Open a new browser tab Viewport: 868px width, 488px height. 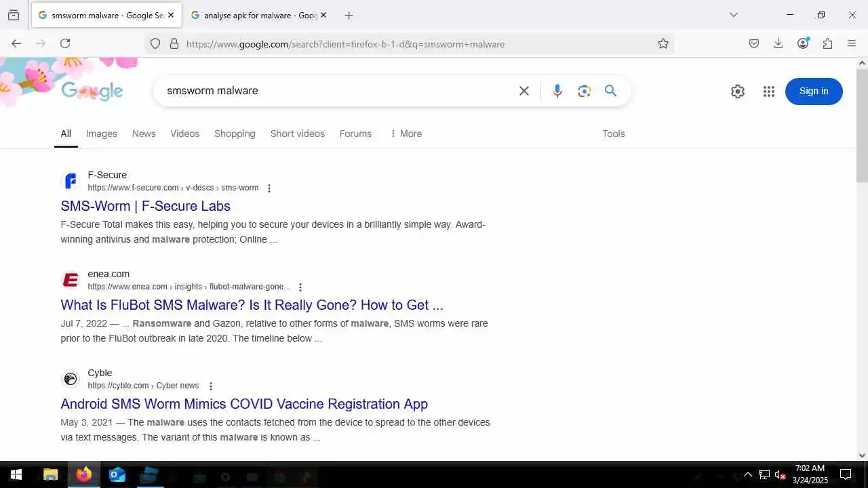click(349, 15)
